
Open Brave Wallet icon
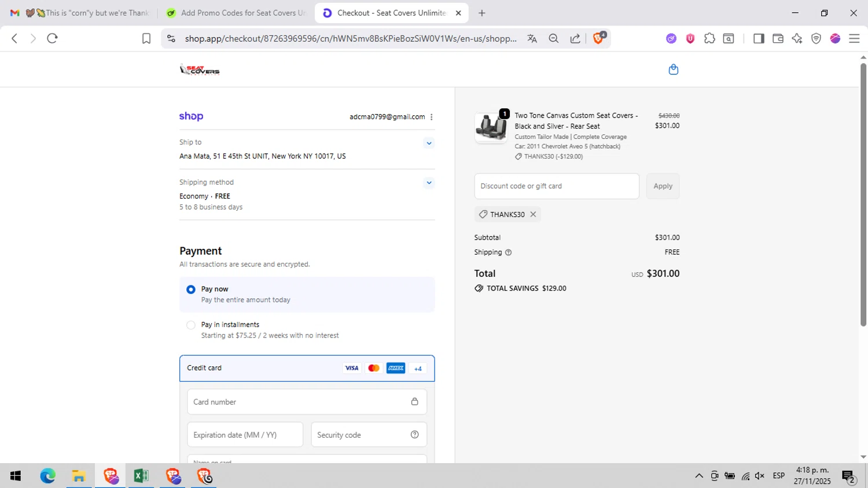778,38
